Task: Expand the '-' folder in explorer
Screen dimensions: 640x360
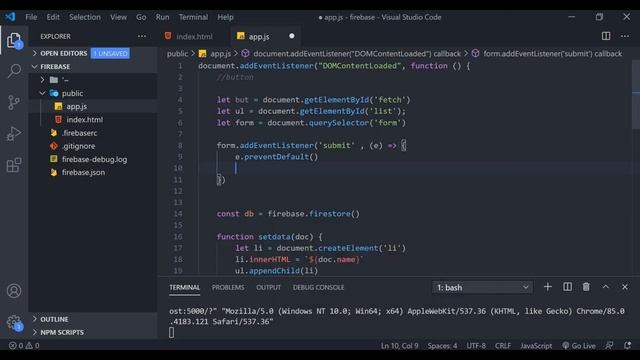Action: (x=93, y=80)
